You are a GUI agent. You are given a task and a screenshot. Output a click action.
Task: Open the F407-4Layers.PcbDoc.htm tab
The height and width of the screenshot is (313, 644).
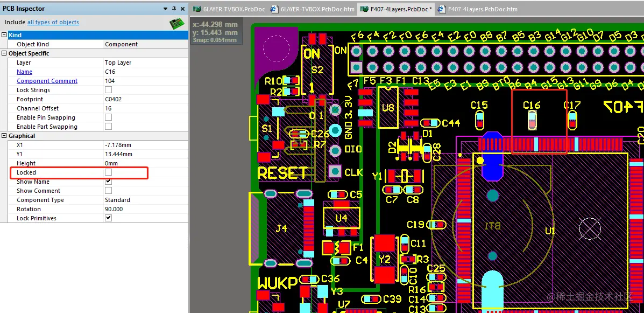478,9
